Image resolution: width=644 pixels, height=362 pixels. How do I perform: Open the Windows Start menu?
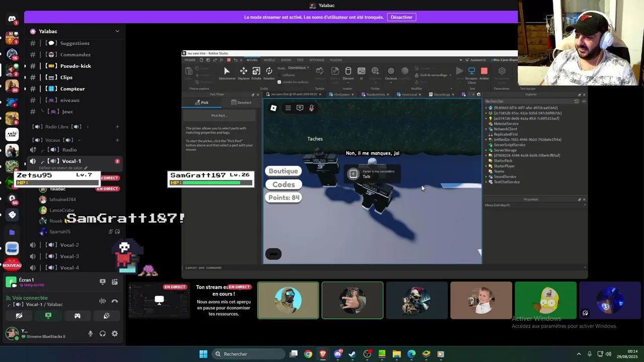(x=203, y=354)
